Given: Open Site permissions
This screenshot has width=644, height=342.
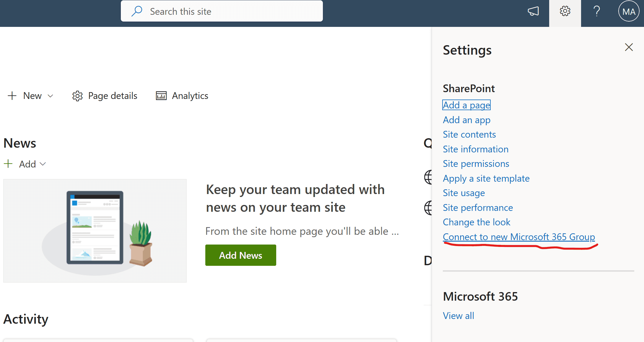Looking at the screenshot, I should pos(476,163).
